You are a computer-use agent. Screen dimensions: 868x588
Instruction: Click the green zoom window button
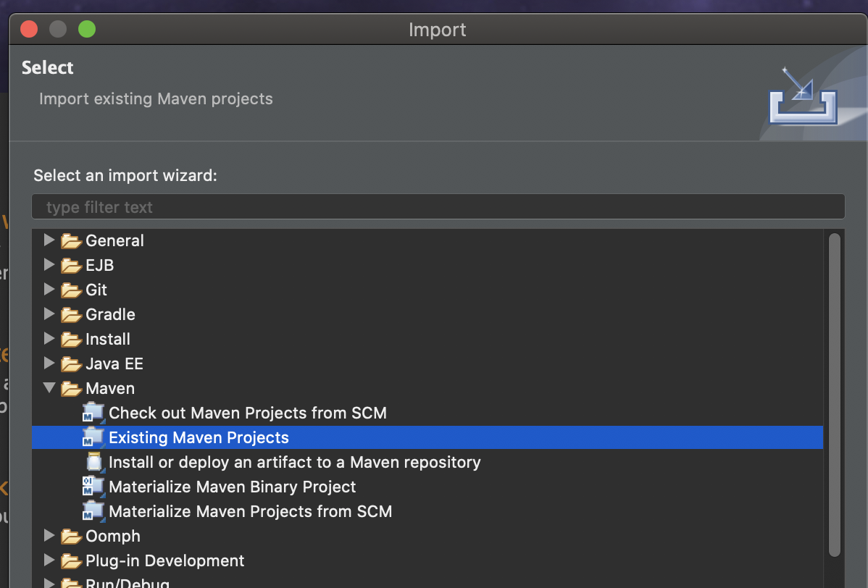click(x=87, y=29)
